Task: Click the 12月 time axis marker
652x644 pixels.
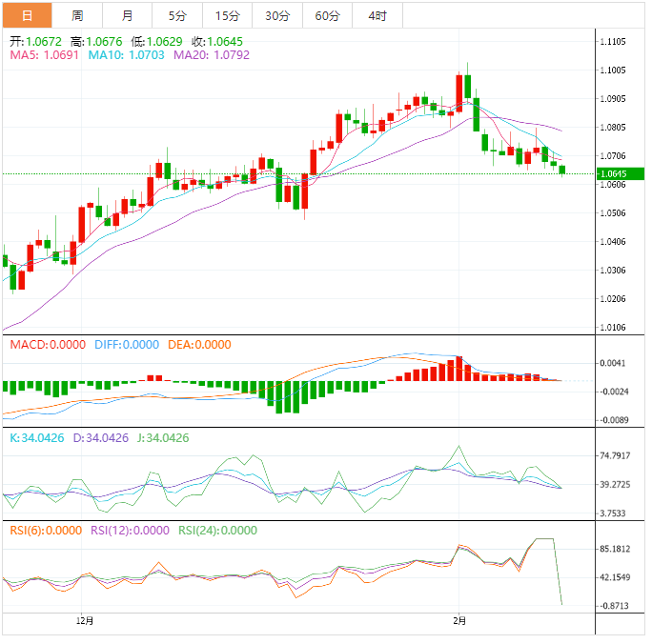Action: [85, 620]
